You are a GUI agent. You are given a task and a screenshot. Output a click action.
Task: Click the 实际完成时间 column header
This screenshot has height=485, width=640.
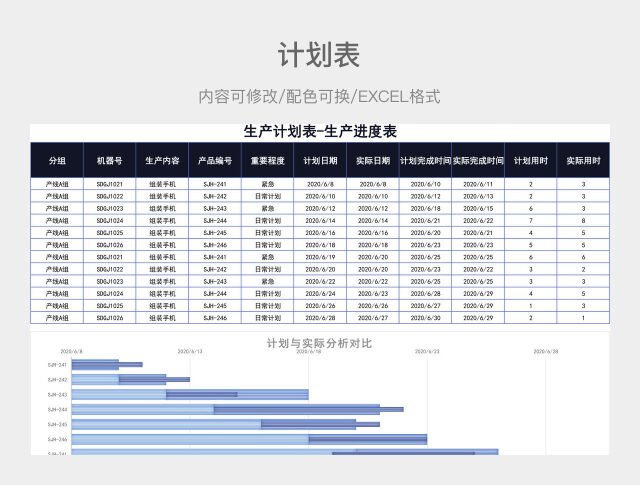(479, 160)
